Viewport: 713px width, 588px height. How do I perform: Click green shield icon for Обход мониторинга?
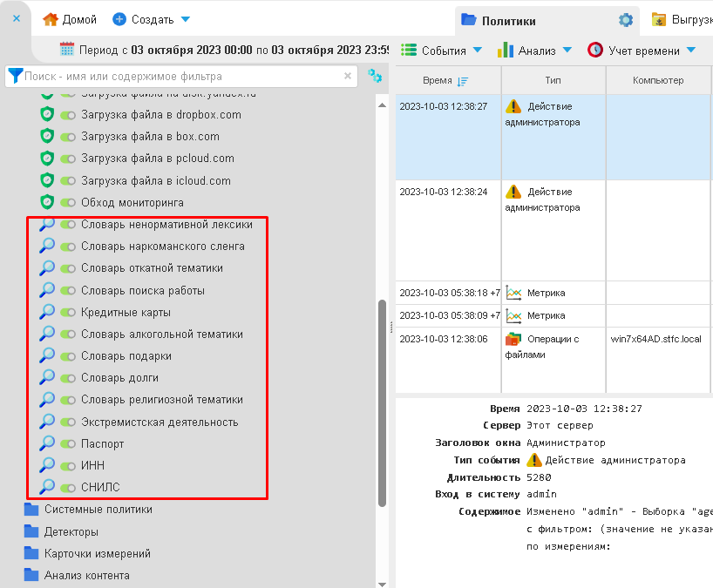[47, 202]
